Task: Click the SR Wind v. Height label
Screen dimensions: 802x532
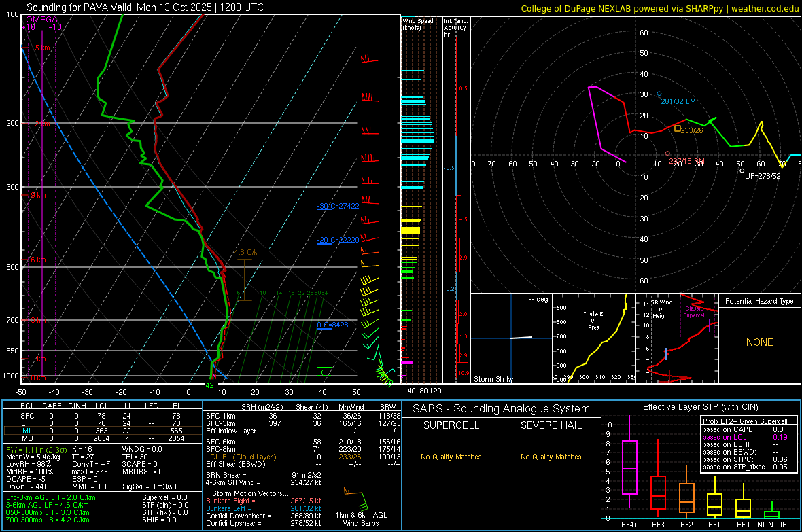Action: 661,309
